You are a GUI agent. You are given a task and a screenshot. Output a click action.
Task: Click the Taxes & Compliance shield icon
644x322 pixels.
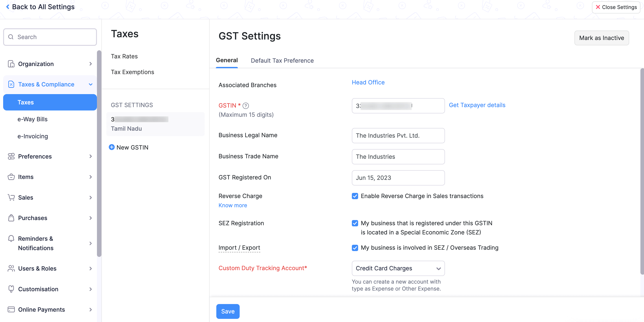[11, 84]
